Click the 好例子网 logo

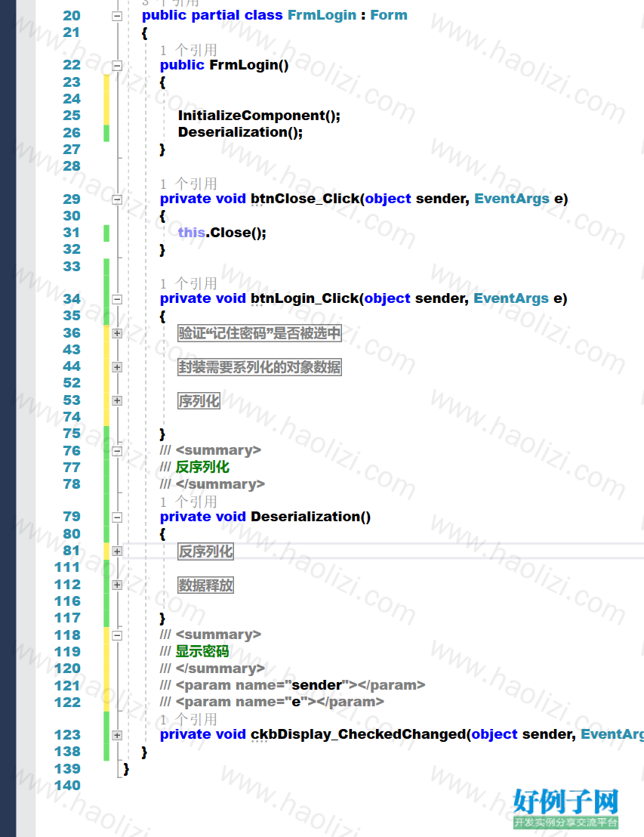[x=565, y=808]
